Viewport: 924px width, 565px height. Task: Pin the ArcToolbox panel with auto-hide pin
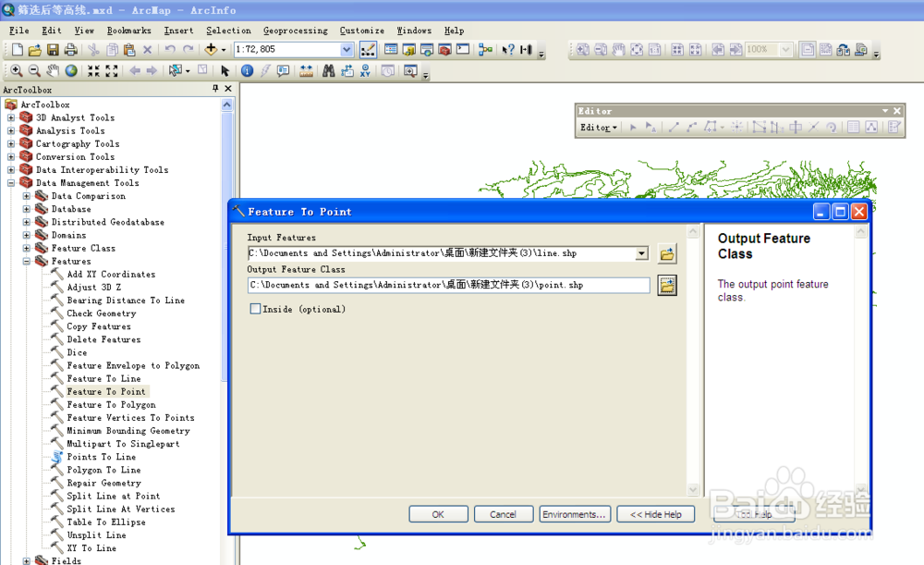(x=215, y=89)
